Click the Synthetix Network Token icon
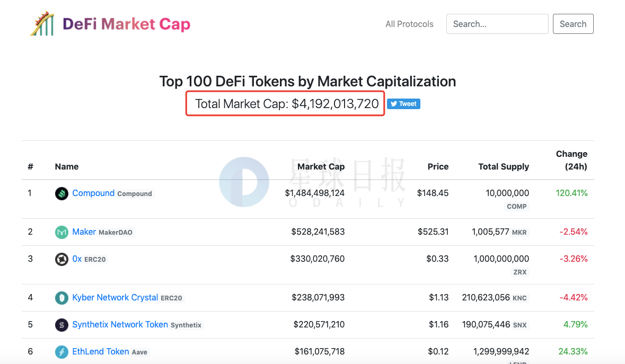The height and width of the screenshot is (364, 625). [x=61, y=325]
